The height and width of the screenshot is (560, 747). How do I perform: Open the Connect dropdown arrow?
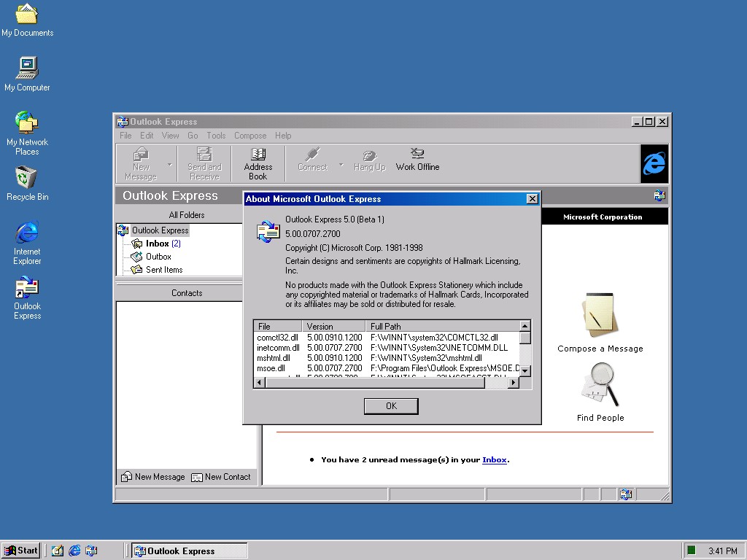[341, 165]
